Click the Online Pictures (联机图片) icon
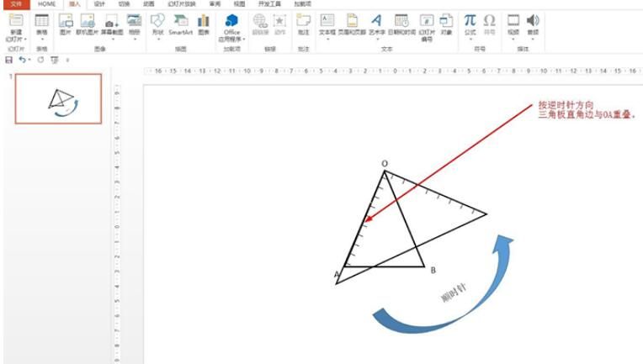 coord(88,20)
